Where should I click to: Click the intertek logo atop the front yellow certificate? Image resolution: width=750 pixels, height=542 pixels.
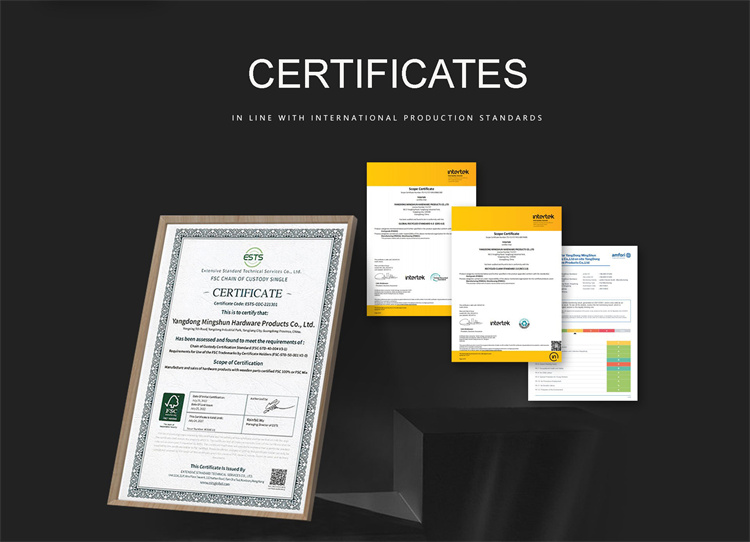[543, 216]
